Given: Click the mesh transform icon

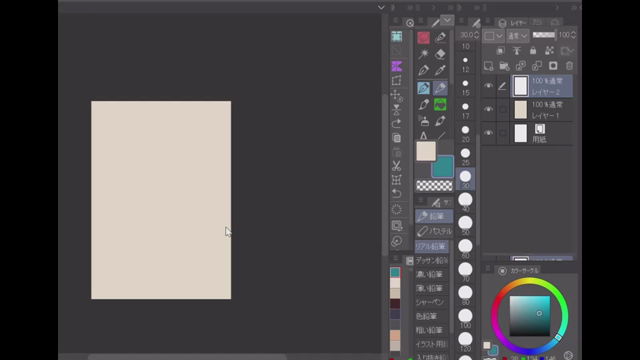Looking at the screenshot, I should pos(396,180).
